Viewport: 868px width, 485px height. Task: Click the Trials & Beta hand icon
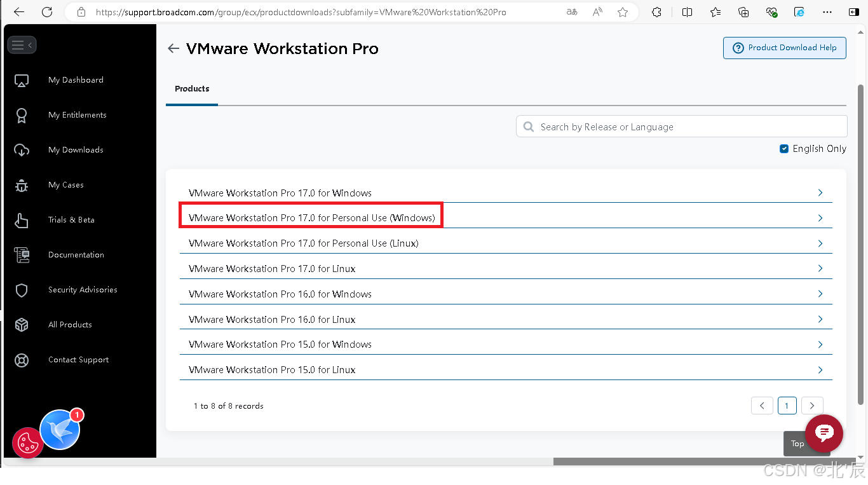click(x=22, y=220)
